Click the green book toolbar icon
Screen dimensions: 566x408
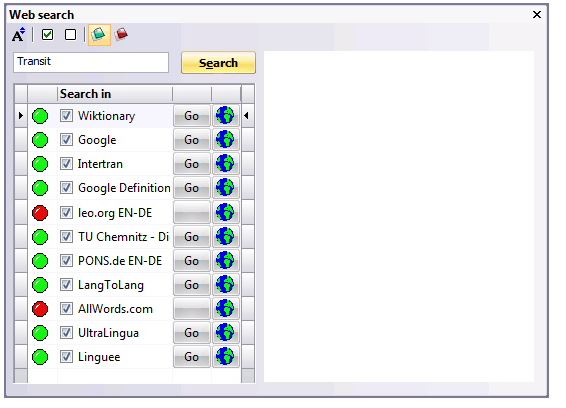point(99,35)
